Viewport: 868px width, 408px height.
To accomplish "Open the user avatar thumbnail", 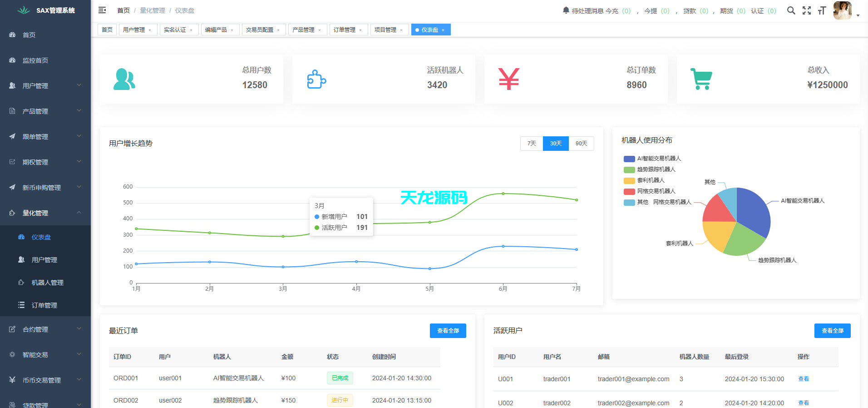I will tap(843, 10).
